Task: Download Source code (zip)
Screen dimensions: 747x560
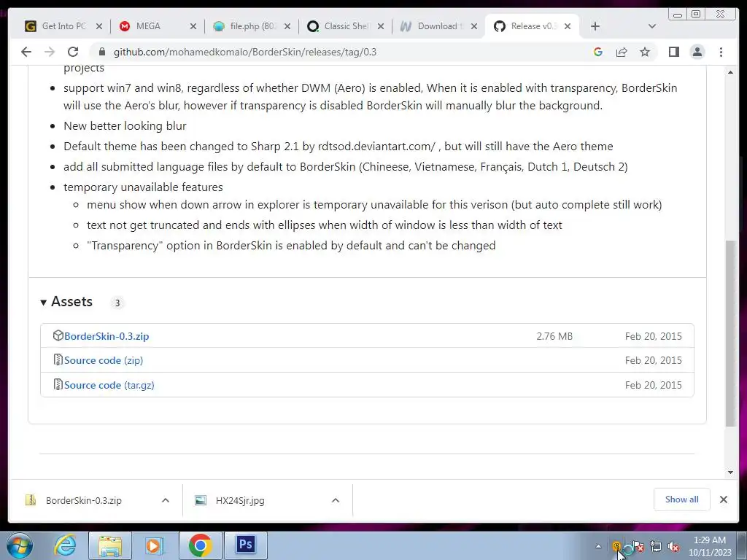Action: (104, 360)
